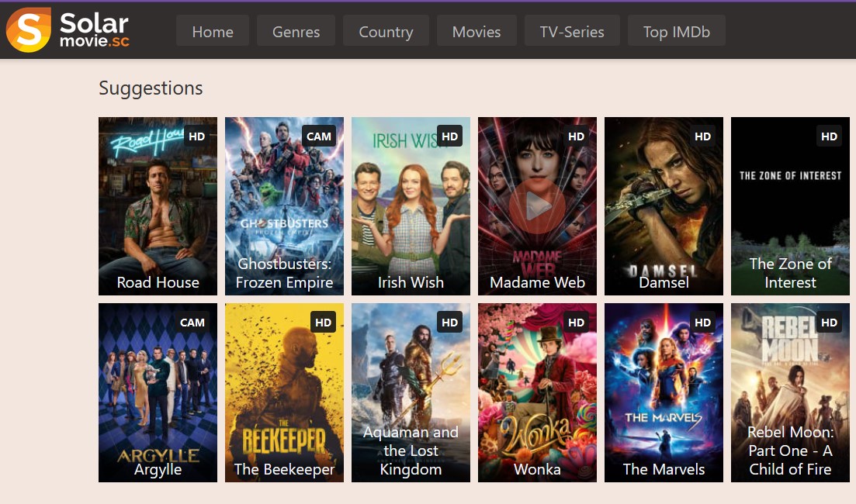Click the HD badge on The Marvels

pyautogui.click(x=702, y=323)
